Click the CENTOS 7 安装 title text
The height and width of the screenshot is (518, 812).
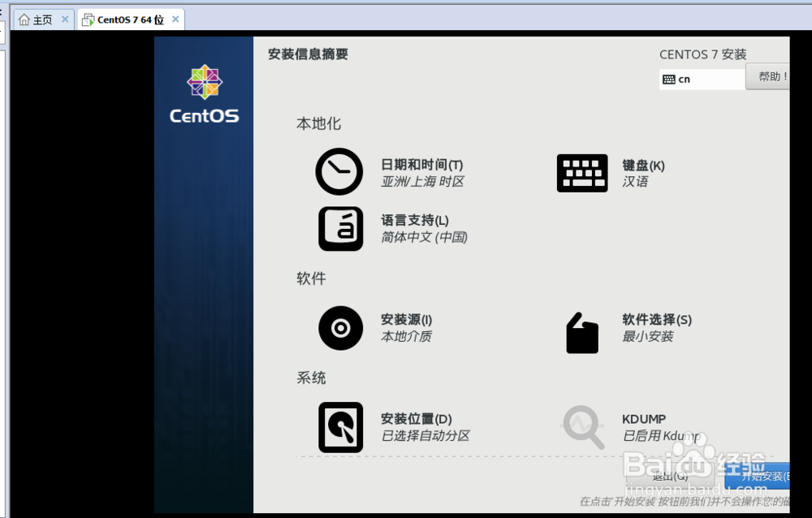pos(702,54)
